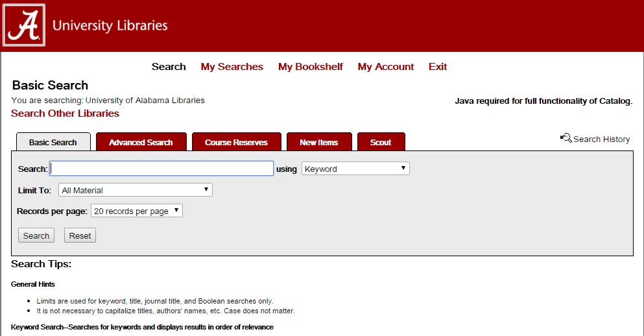This screenshot has width=644, height=336.
Task: Click the not necessary to capitalize hint
Action: click(x=165, y=311)
